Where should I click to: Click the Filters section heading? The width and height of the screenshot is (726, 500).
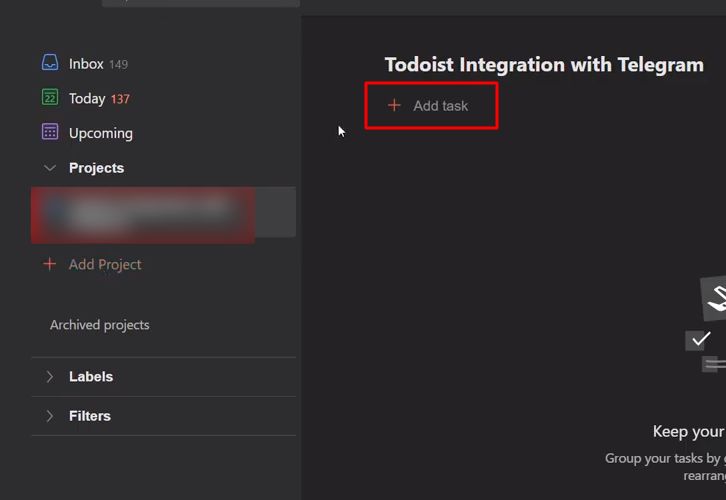tap(90, 416)
